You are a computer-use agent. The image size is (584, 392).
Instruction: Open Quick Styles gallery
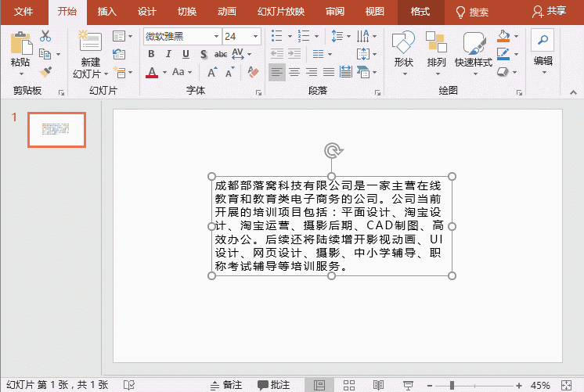point(474,52)
